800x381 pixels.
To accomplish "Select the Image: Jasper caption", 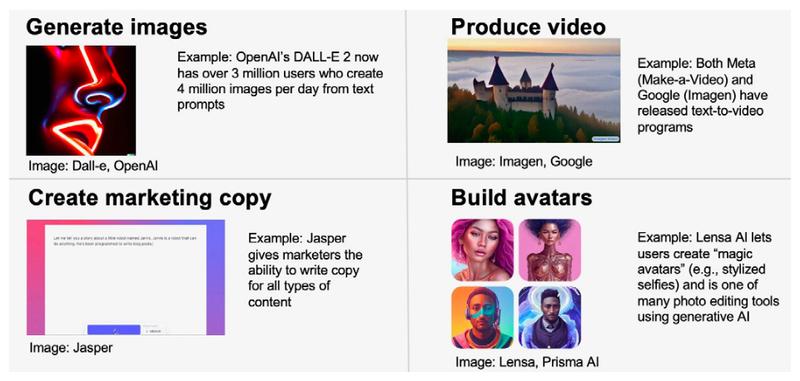I will (71, 348).
